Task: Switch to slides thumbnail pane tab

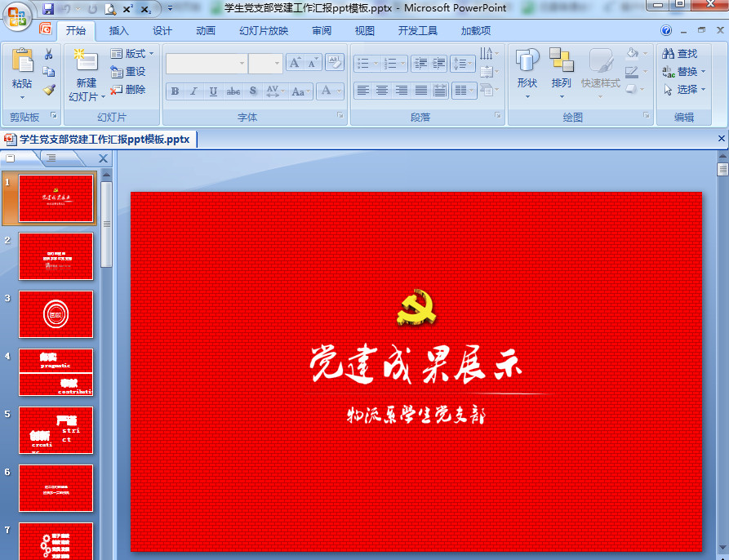Action: click(11, 158)
